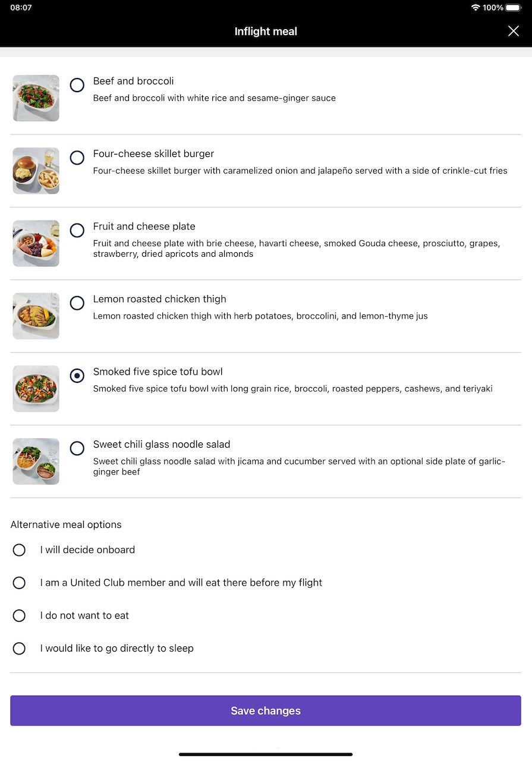The height and width of the screenshot is (761, 532).
Task: Select "I would like to go directly to sleep"
Action: coord(19,649)
